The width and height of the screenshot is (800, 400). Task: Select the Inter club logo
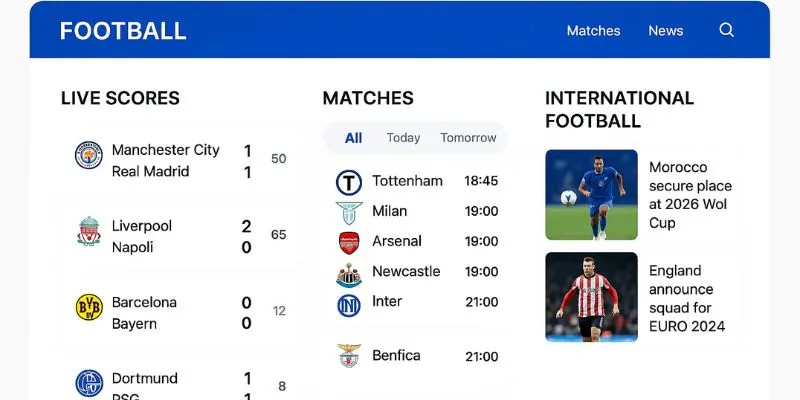point(349,306)
